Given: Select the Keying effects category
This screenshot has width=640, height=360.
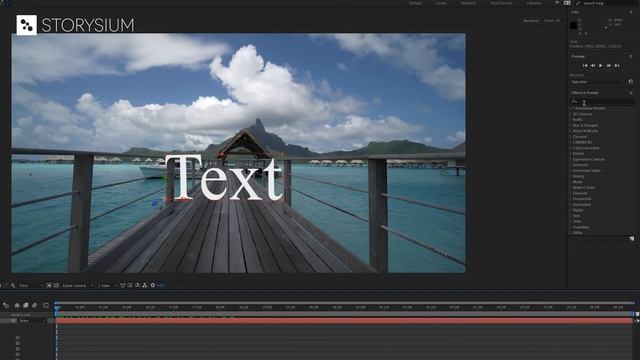Looking at the screenshot, I should [x=578, y=176].
